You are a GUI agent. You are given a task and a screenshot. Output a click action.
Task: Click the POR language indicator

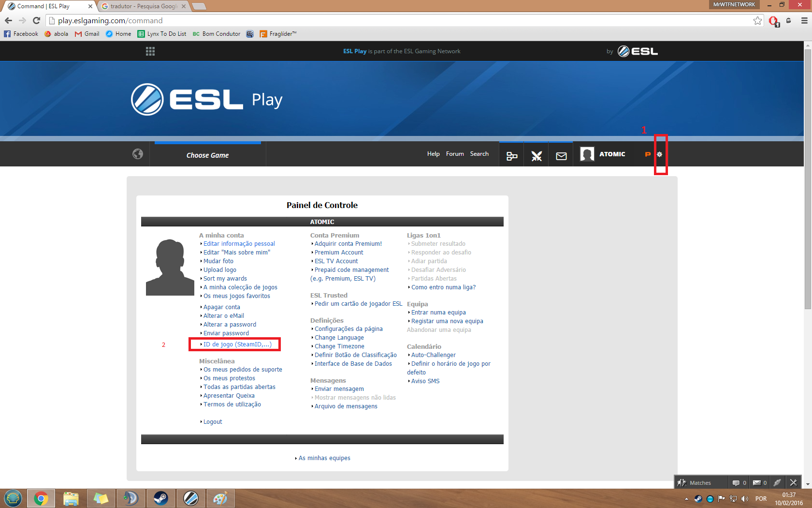761,499
